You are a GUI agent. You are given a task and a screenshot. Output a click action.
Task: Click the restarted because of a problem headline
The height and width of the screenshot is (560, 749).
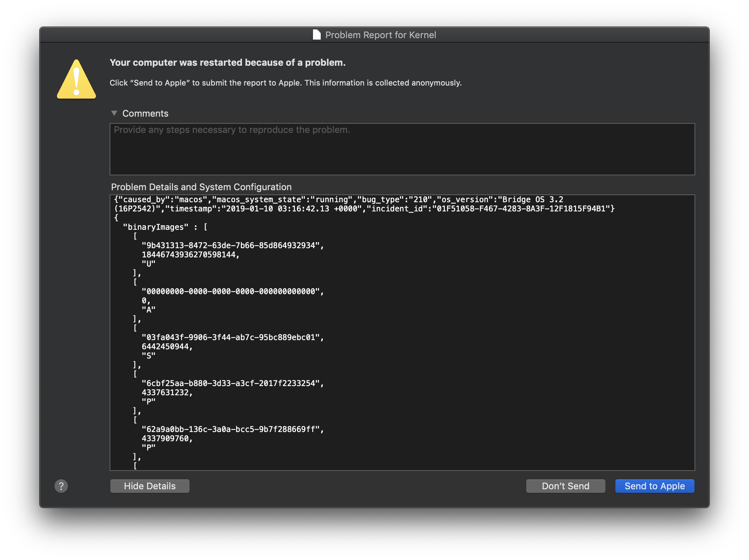pos(227,63)
